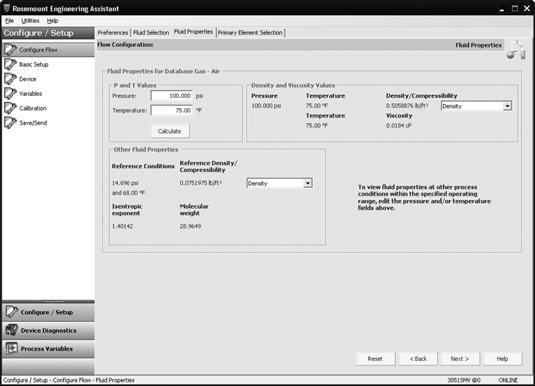Open the Utilities menu
This screenshot has height=386, width=535.
tap(30, 21)
